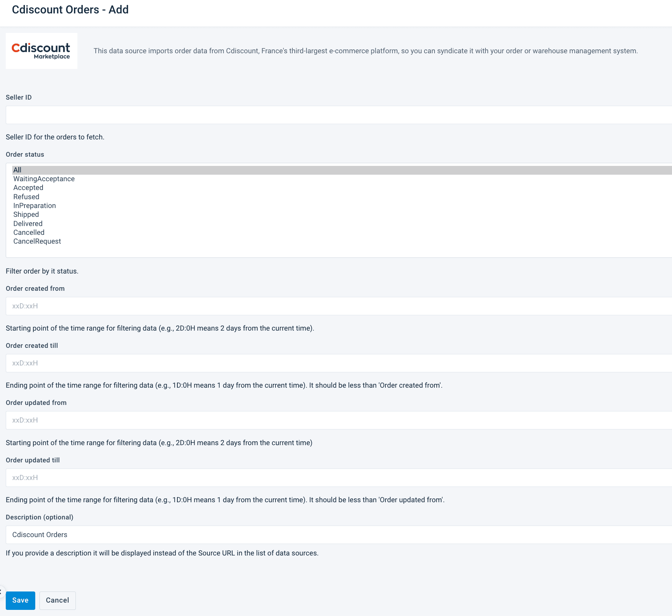Choose 'Shipped' order status

(x=26, y=215)
